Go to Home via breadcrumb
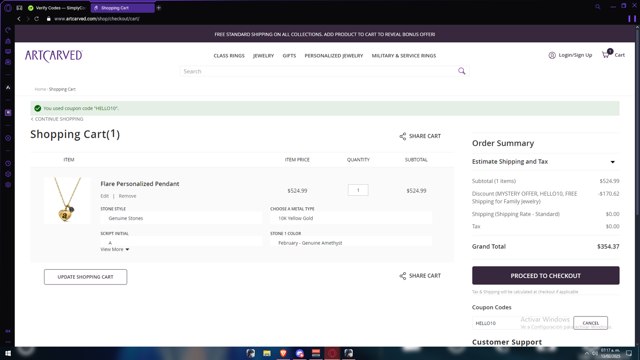 (x=40, y=89)
